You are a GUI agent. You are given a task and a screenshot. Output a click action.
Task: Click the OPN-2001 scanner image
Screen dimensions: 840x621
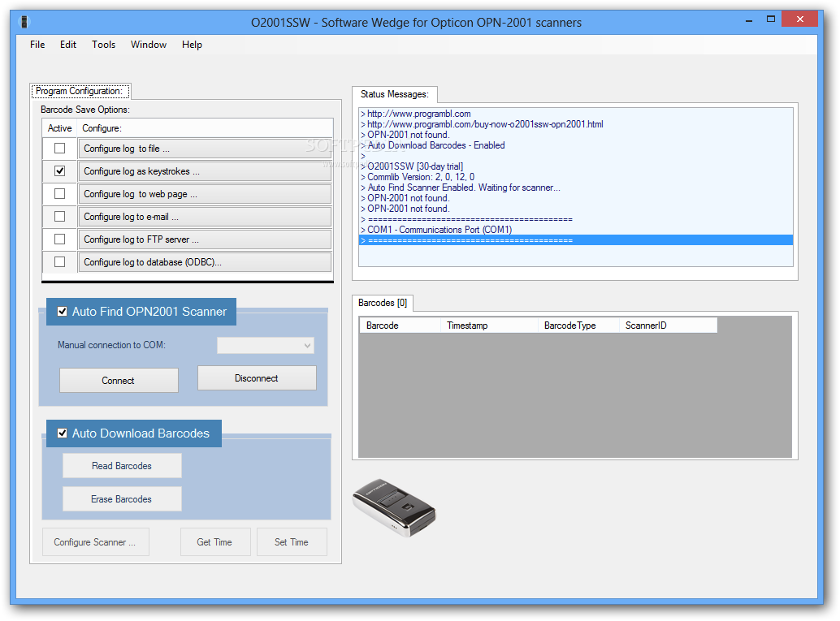click(394, 507)
